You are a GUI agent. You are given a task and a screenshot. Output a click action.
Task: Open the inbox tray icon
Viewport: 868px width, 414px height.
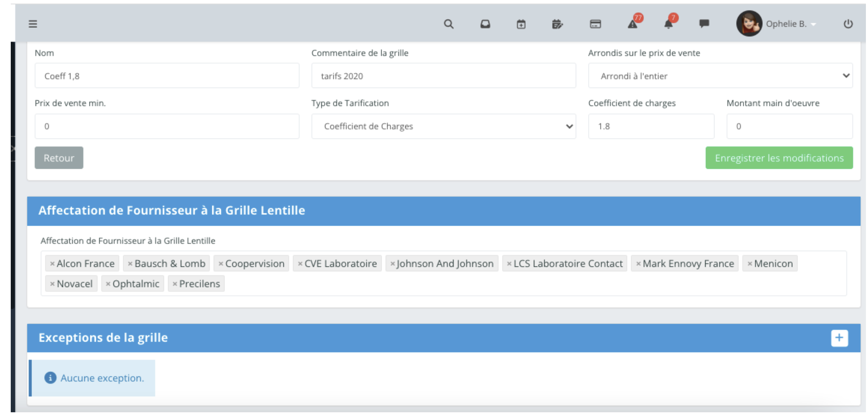(485, 24)
